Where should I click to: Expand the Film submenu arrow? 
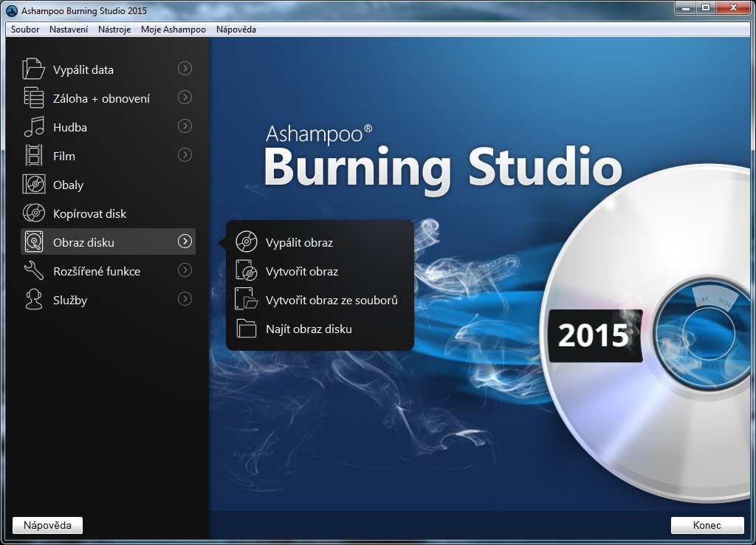[x=185, y=155]
